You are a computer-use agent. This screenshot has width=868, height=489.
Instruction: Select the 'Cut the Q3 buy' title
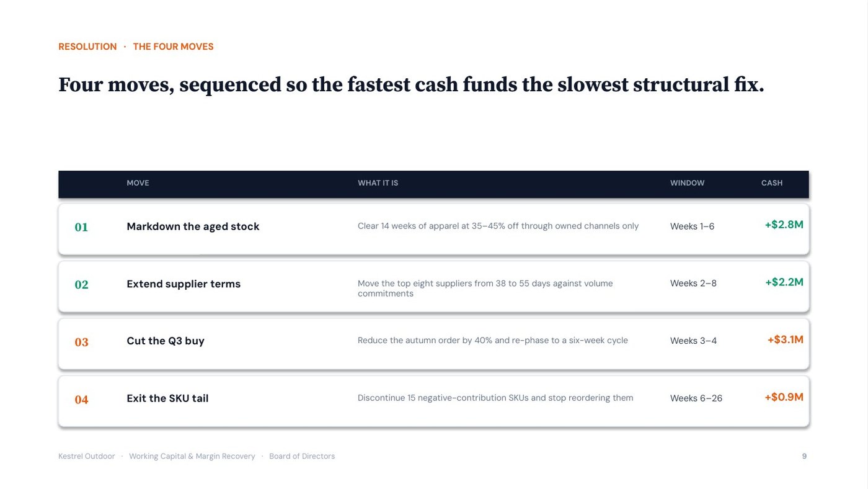pos(166,341)
